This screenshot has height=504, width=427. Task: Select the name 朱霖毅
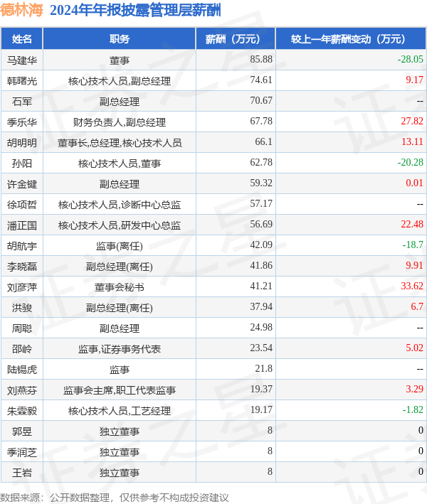[22, 411]
